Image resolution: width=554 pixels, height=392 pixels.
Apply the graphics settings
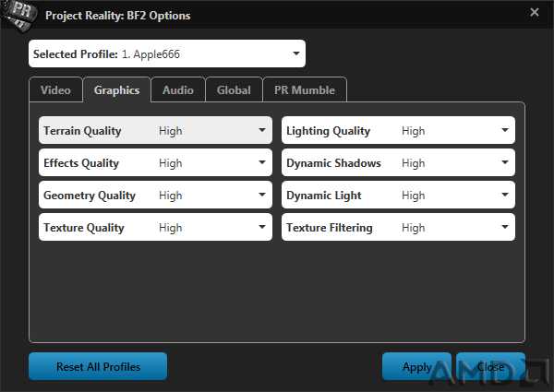point(416,366)
